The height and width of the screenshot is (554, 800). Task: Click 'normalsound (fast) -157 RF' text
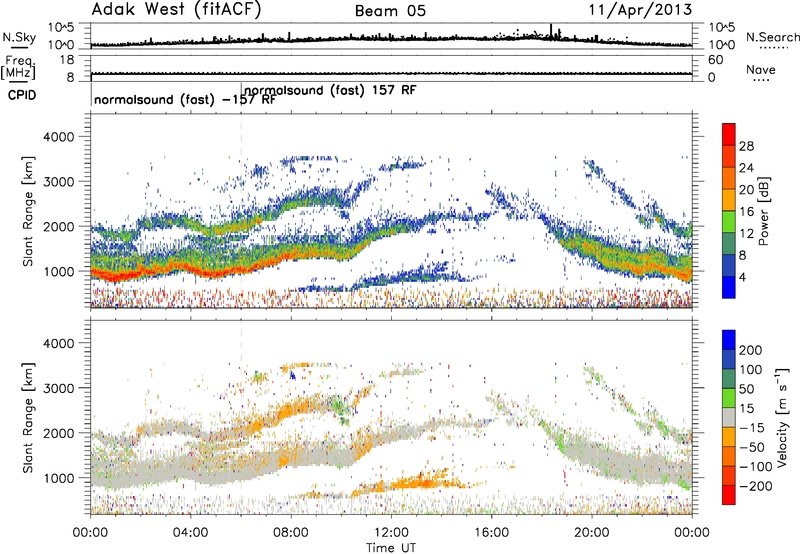(x=185, y=99)
